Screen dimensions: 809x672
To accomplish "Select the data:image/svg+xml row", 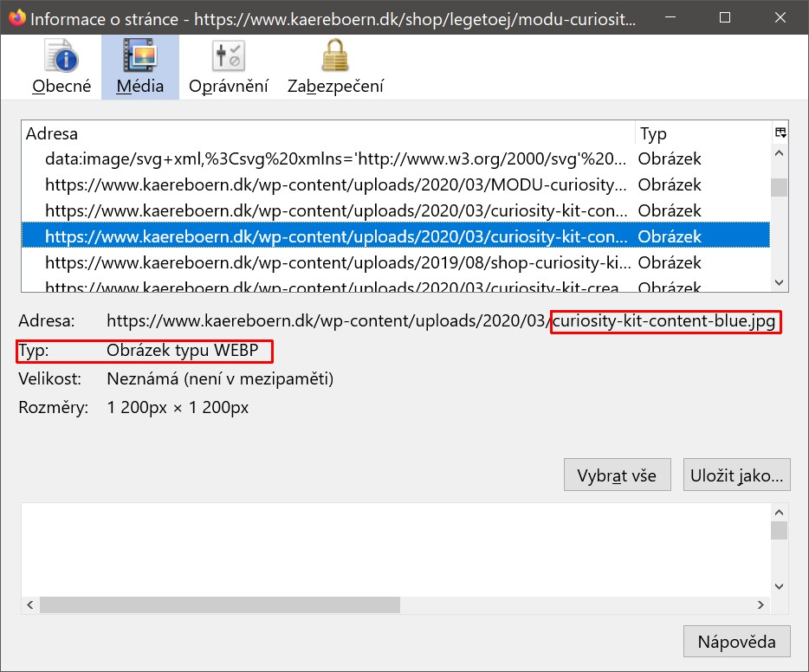I will pyautogui.click(x=396, y=158).
